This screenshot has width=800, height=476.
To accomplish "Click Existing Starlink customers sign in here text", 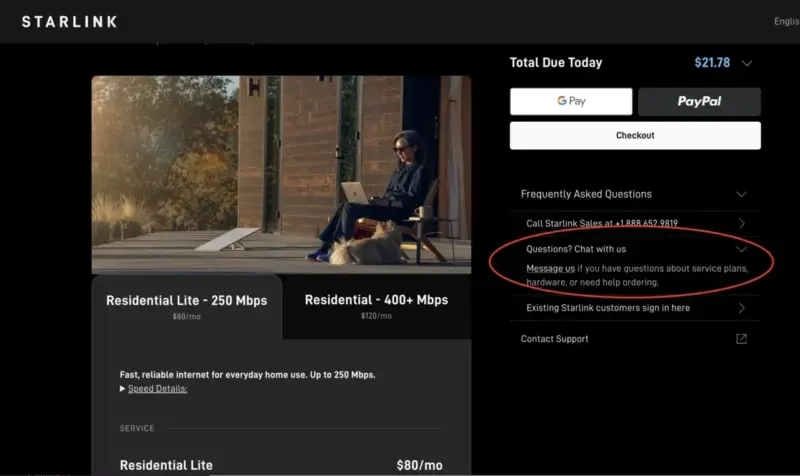I will pos(607,308).
